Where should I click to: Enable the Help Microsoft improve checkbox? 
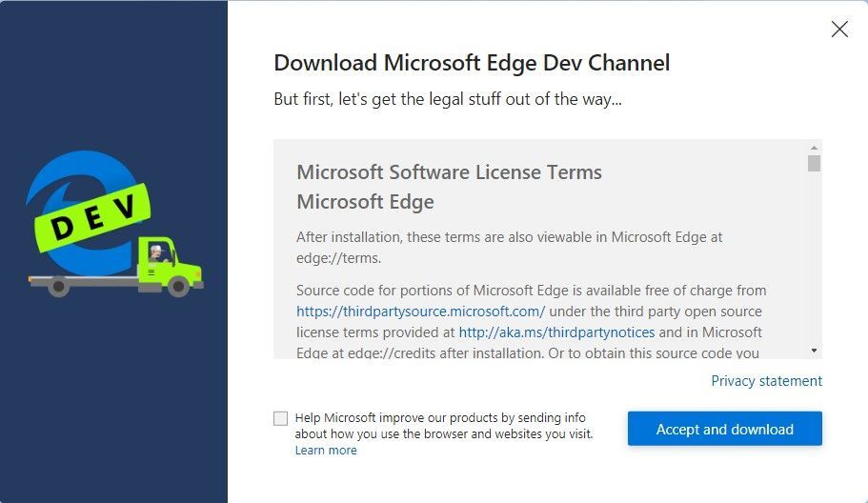[x=280, y=418]
